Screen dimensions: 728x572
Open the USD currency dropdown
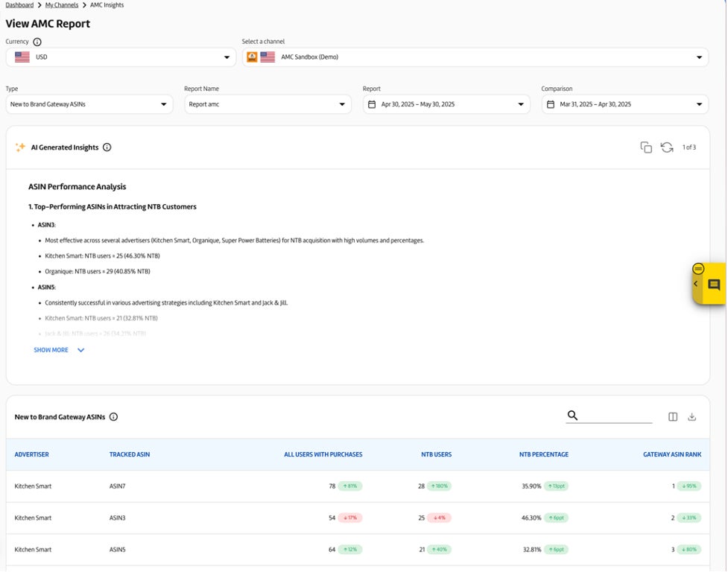point(120,57)
